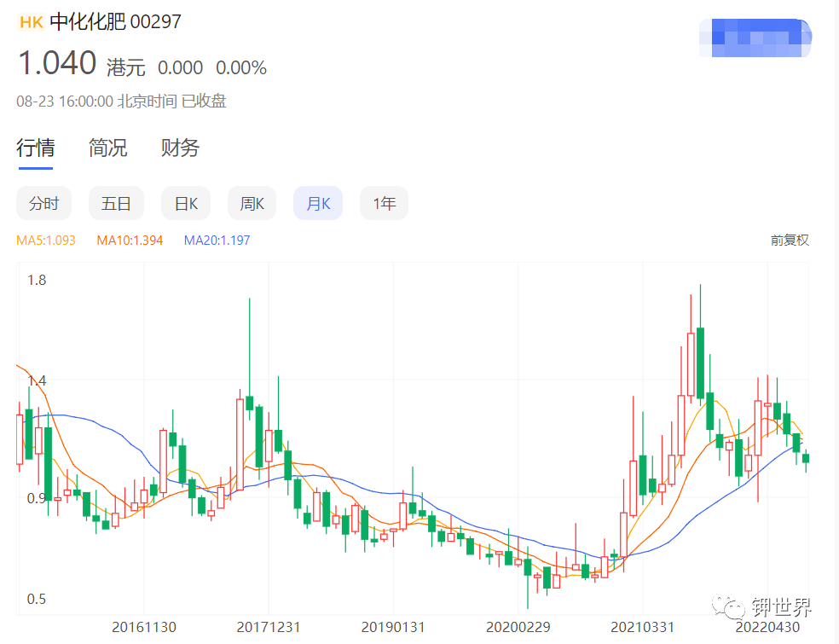Viewport: 839px width, 644px height.
Task: Switch chart to 周K view
Action: pyautogui.click(x=252, y=204)
